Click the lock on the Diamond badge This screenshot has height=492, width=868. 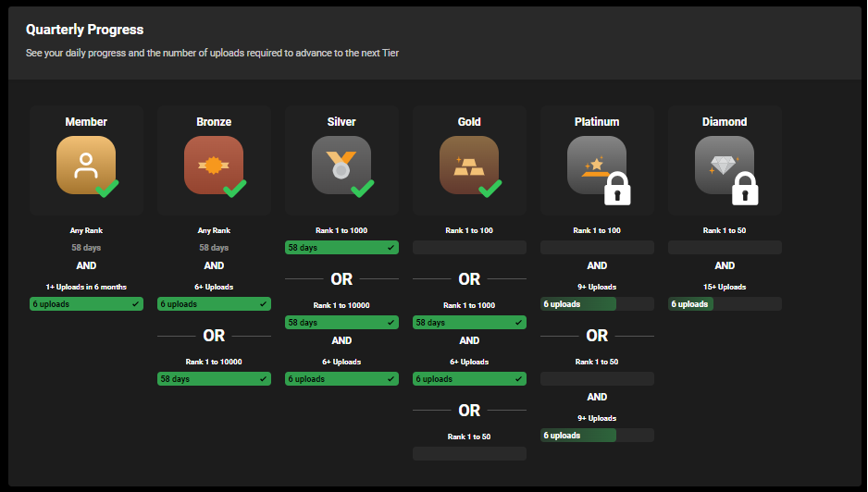[x=745, y=190]
